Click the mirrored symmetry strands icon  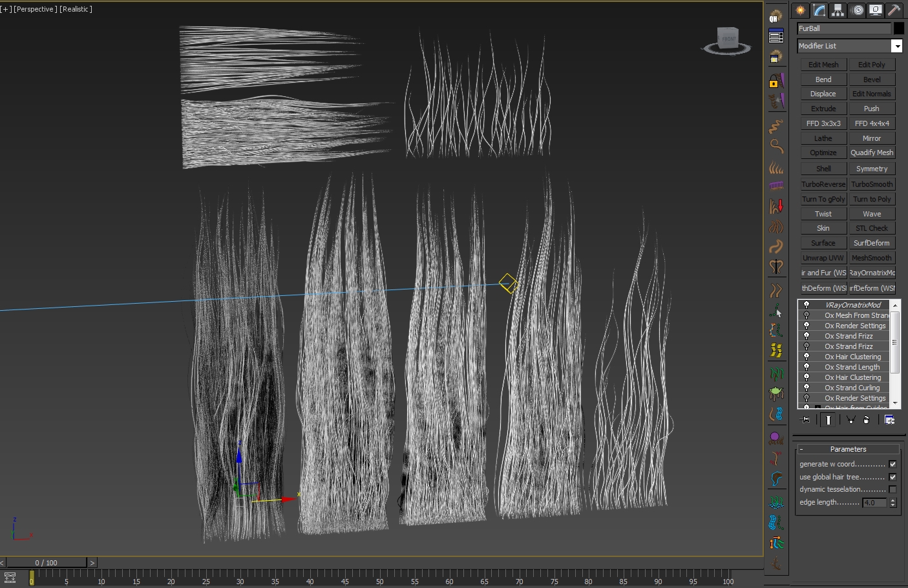(x=776, y=266)
